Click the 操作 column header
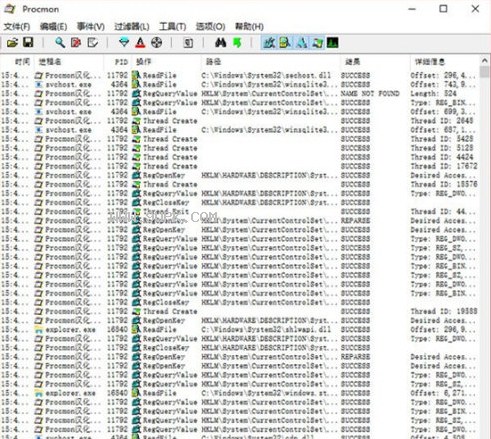Viewport: 491px width, 439px height. click(x=166, y=62)
